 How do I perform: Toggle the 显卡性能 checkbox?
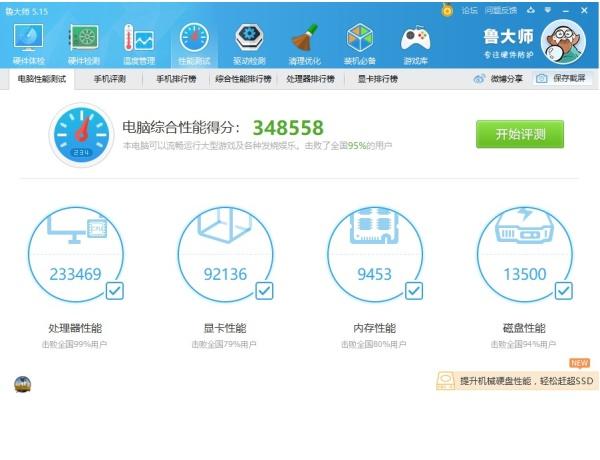pos(264,291)
